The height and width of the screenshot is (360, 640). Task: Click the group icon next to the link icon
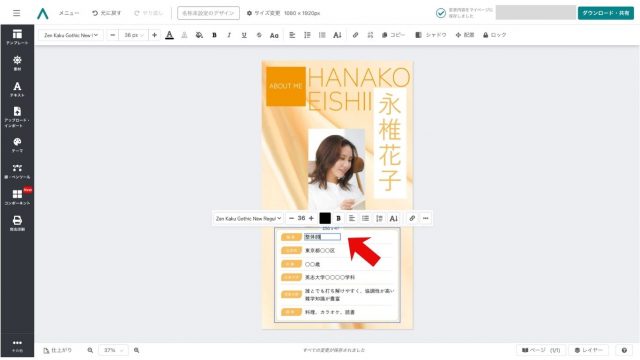coord(370,35)
